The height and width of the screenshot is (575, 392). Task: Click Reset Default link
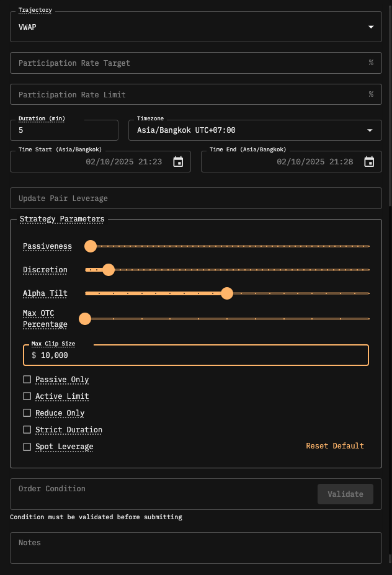(334, 446)
